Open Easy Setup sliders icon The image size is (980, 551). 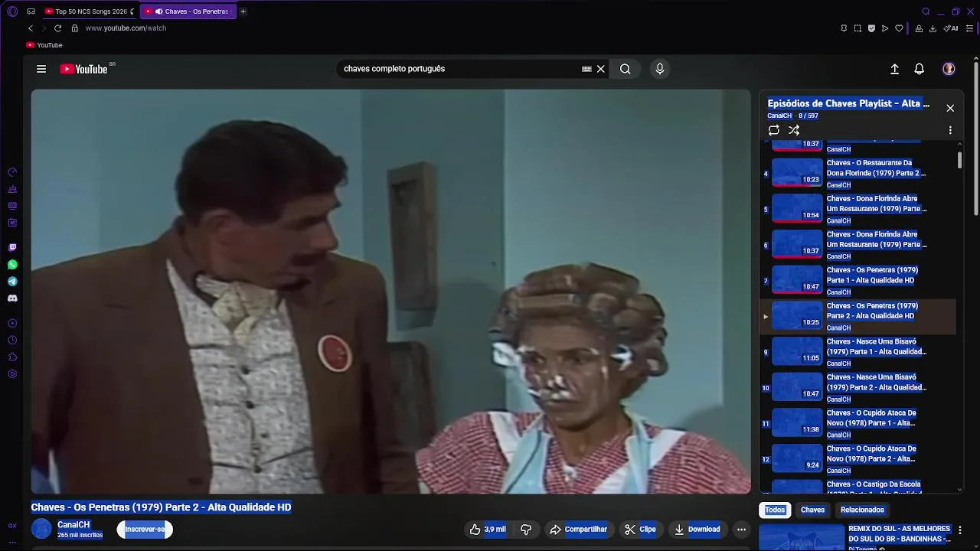coord(970,28)
